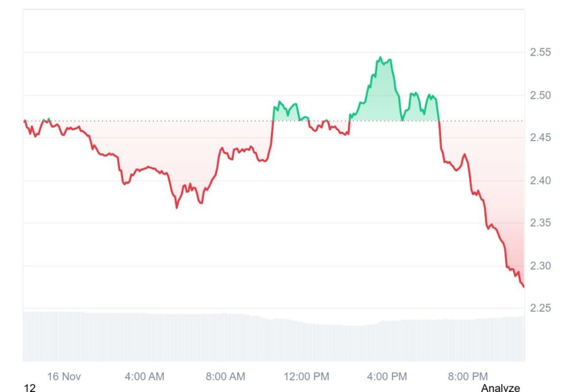This screenshot has width=588, height=392.
Task: Click the 4:00 PM time axis label
Action: click(387, 377)
